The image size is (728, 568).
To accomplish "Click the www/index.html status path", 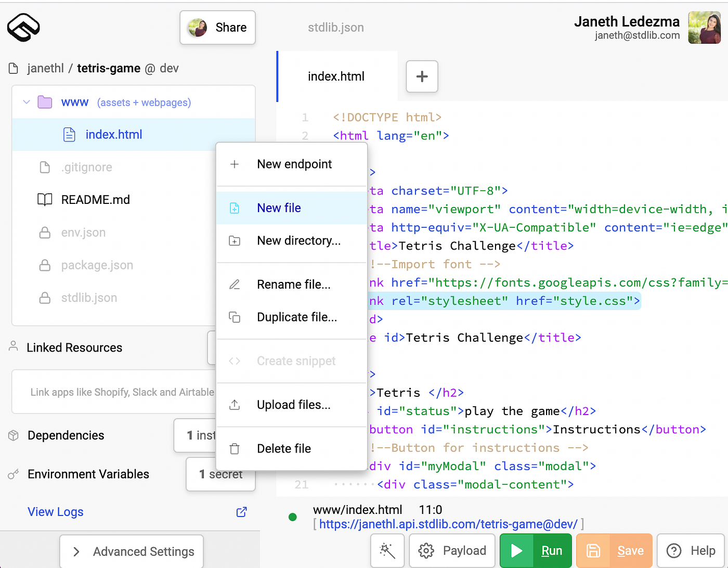I will tap(358, 510).
